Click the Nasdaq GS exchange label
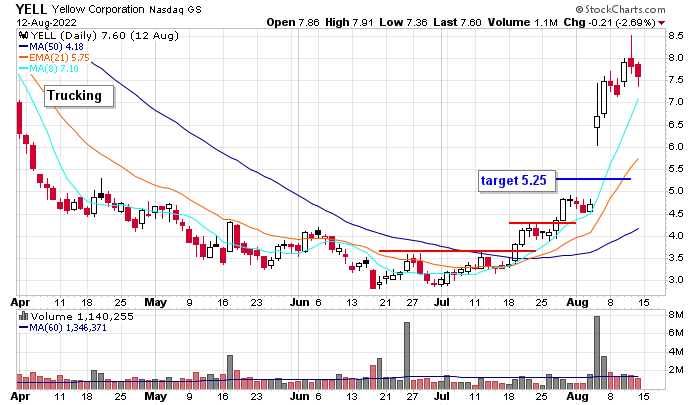The height and width of the screenshot is (405, 700). pyautogui.click(x=175, y=9)
